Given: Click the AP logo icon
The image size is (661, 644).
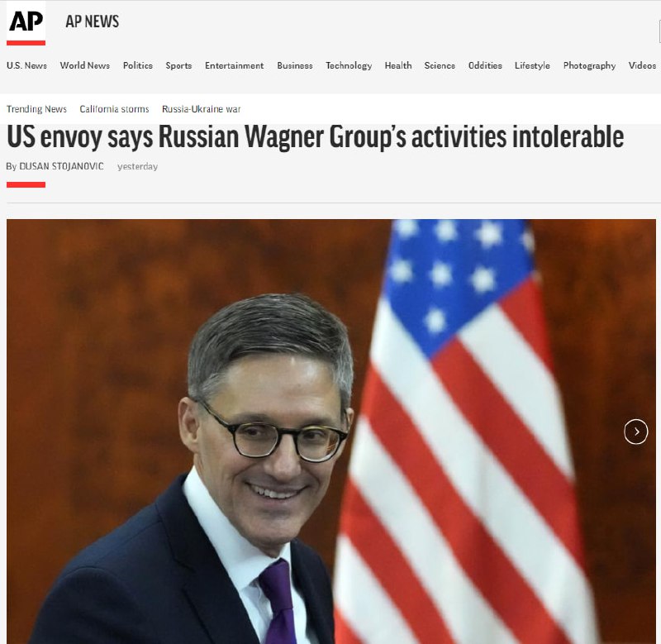Looking at the screenshot, I should pyautogui.click(x=26, y=23).
